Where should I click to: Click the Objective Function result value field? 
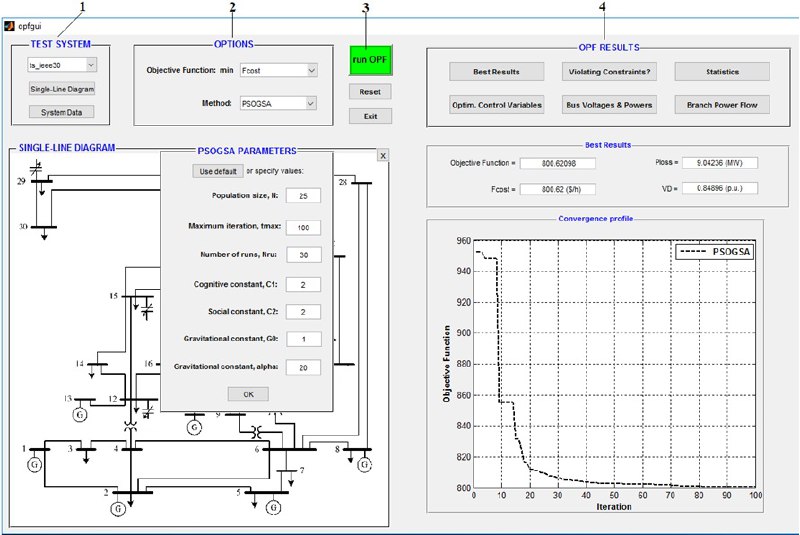(x=558, y=163)
